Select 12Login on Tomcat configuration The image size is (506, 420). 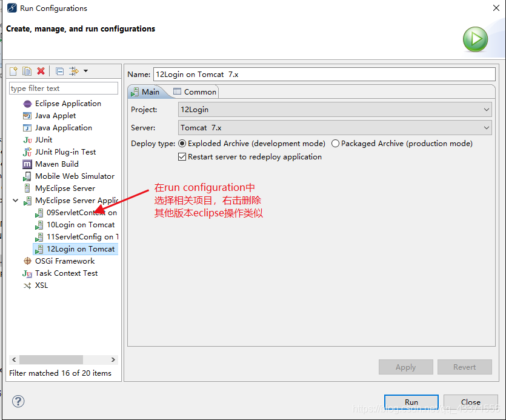75,249
